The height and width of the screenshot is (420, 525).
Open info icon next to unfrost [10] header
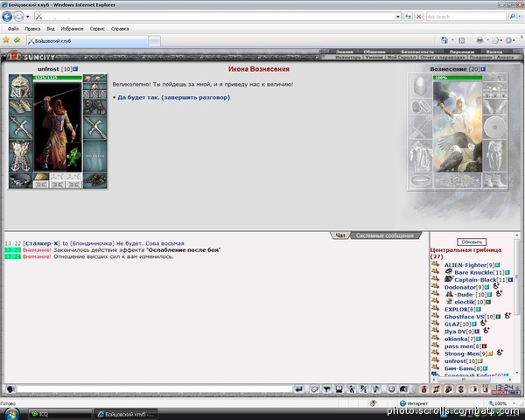pyautogui.click(x=75, y=68)
